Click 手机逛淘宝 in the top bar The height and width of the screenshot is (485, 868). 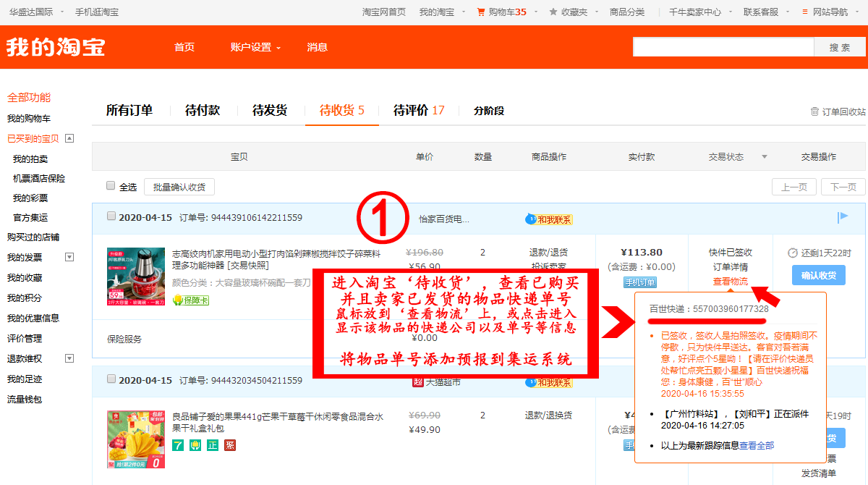click(x=97, y=12)
